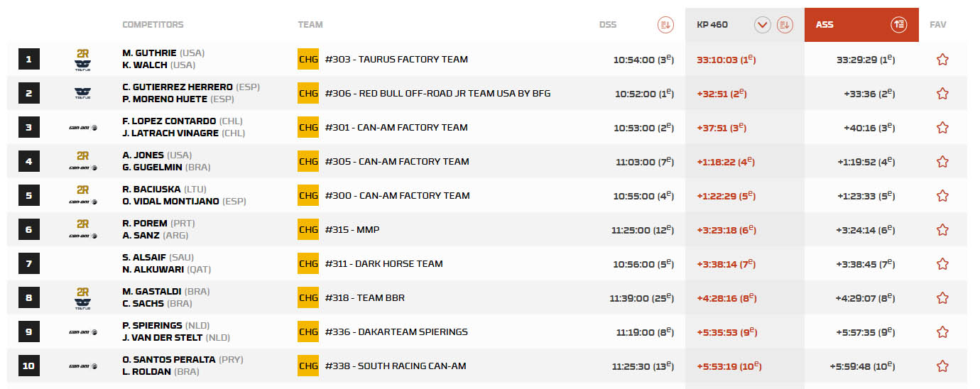Click the Taurus brand logo in row 2

pos(82,94)
